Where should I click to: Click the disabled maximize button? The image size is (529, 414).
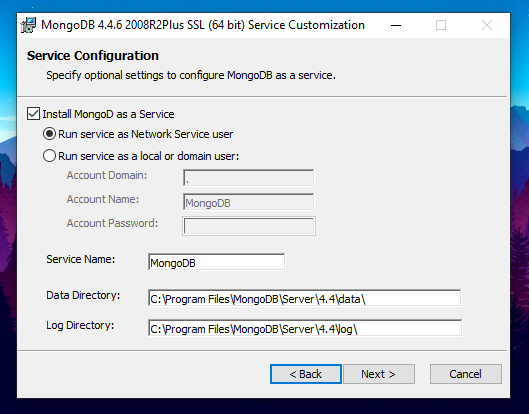441,25
